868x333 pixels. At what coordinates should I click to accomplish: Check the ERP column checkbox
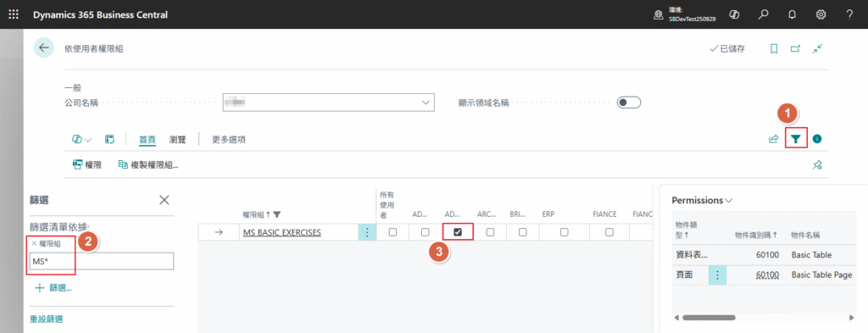click(x=564, y=232)
